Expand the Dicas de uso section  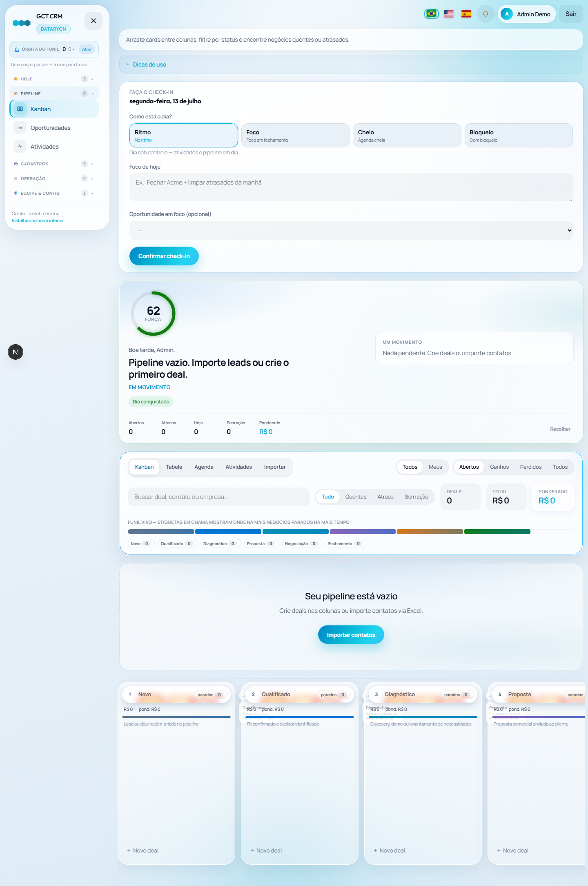point(149,65)
